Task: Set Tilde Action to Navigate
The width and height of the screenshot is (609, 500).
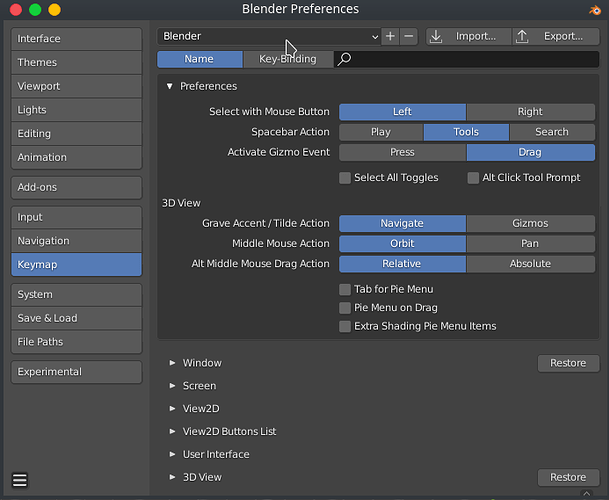Action: click(402, 223)
